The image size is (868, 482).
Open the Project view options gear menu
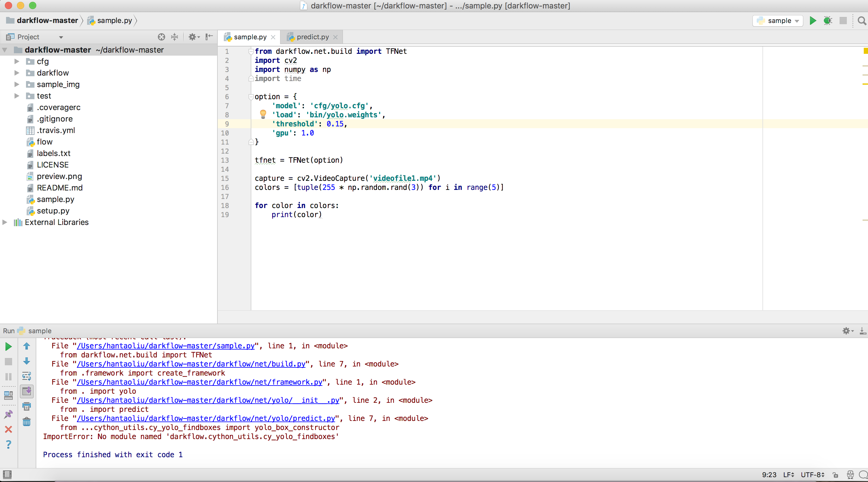pyautogui.click(x=193, y=37)
